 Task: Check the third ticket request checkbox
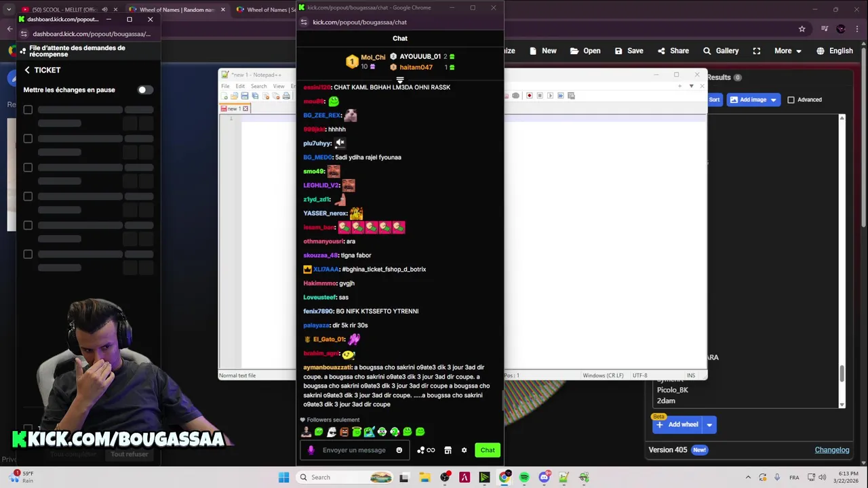(28, 167)
